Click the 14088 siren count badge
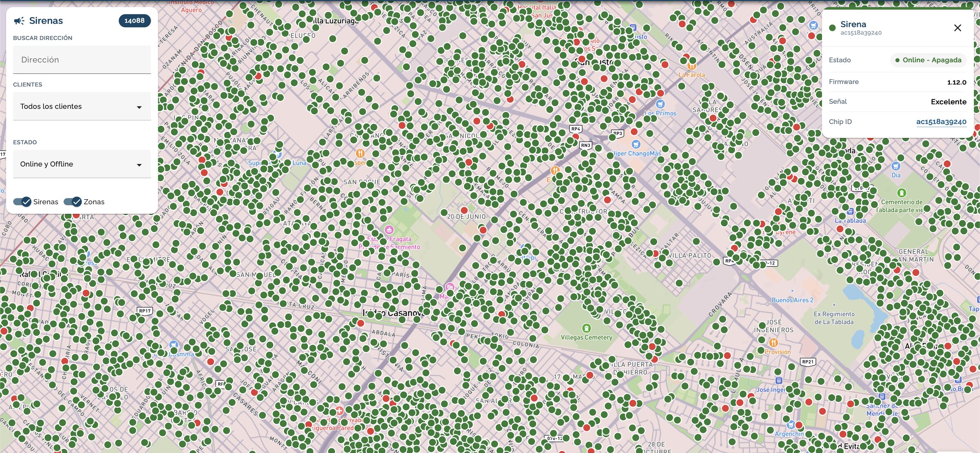The width and height of the screenshot is (980, 453). [135, 20]
